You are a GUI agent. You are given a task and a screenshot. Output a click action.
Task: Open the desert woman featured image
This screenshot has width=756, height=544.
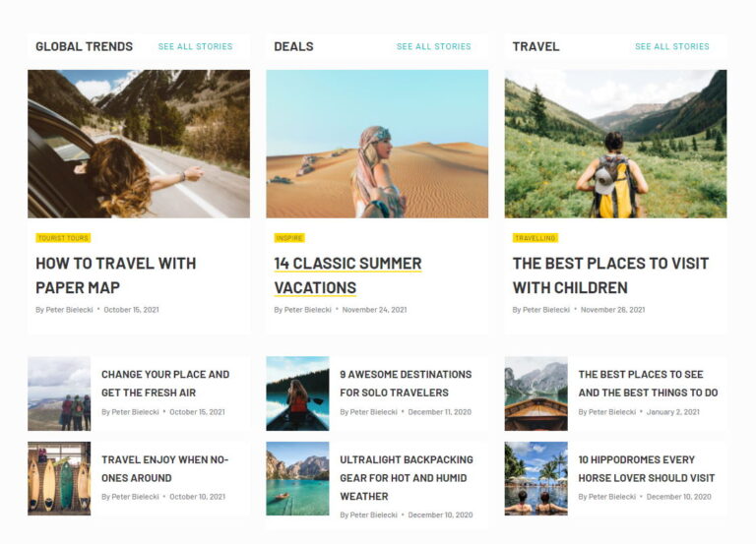pos(377,144)
